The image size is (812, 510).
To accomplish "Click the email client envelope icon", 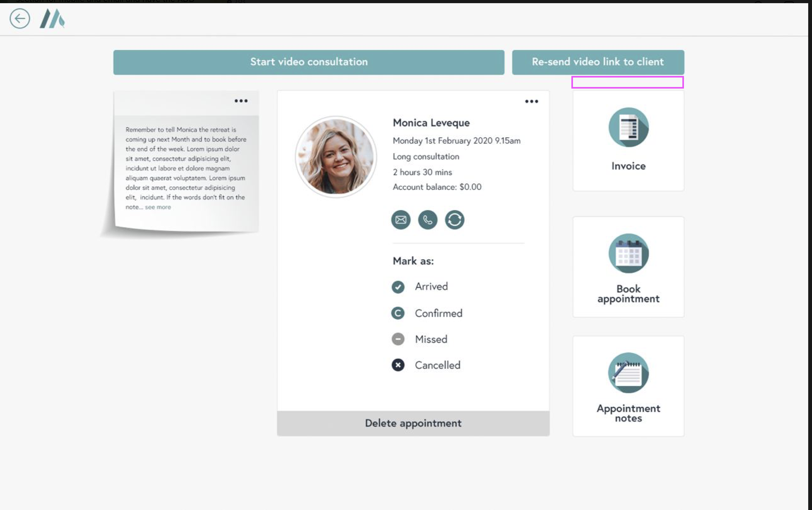I will [x=401, y=220].
